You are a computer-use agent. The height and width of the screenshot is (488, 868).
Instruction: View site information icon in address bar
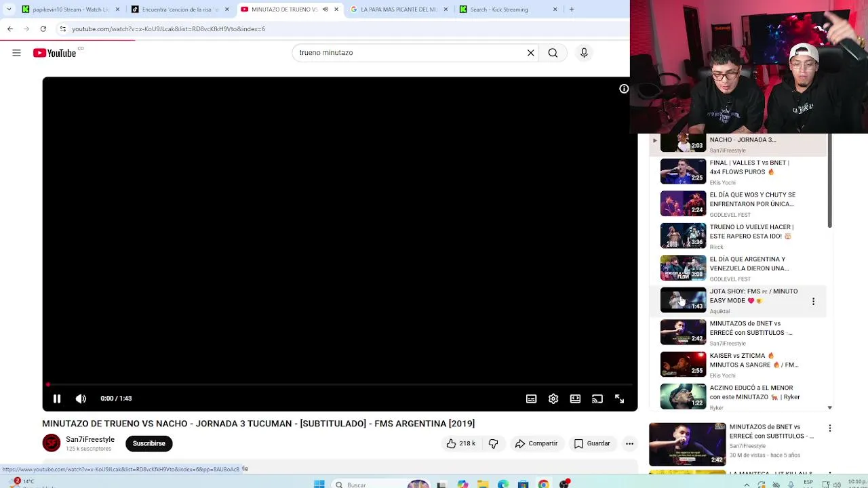coord(62,28)
